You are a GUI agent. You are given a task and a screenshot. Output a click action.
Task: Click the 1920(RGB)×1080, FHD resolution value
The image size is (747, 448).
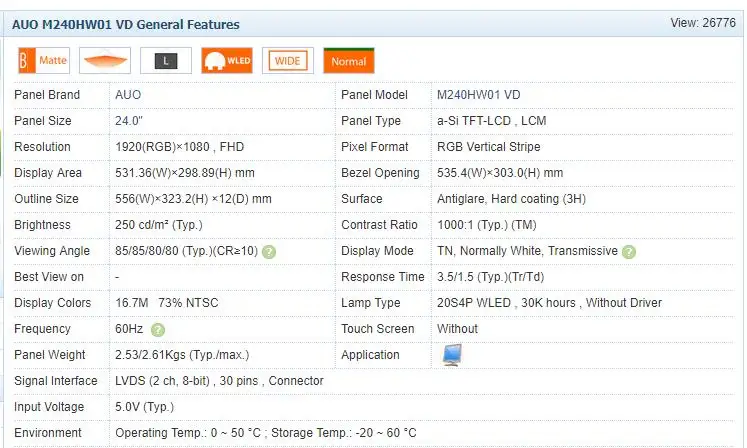tap(179, 147)
